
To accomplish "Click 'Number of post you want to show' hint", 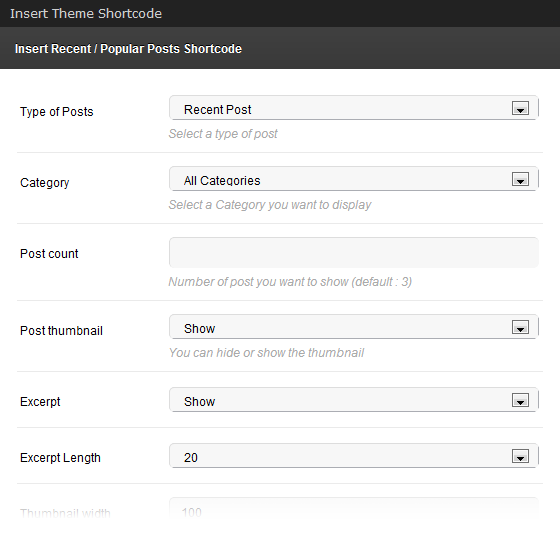I will click(x=290, y=282).
